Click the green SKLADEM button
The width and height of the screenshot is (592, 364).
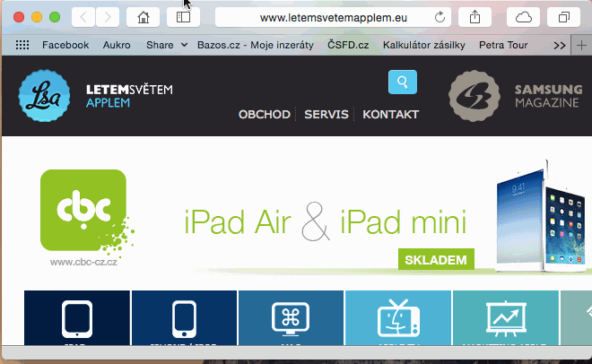coord(436,259)
